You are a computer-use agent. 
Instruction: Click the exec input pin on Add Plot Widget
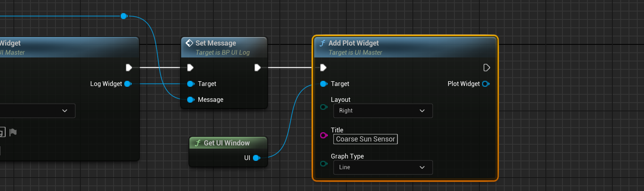323,68
